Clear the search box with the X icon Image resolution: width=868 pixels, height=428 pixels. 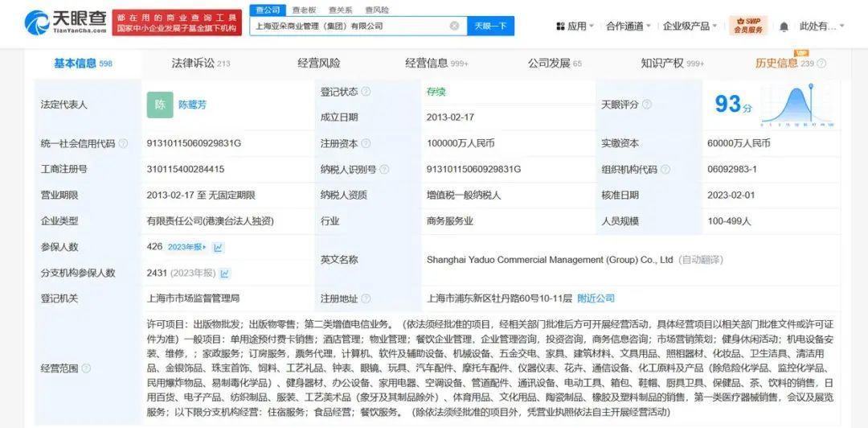pyautogui.click(x=454, y=26)
